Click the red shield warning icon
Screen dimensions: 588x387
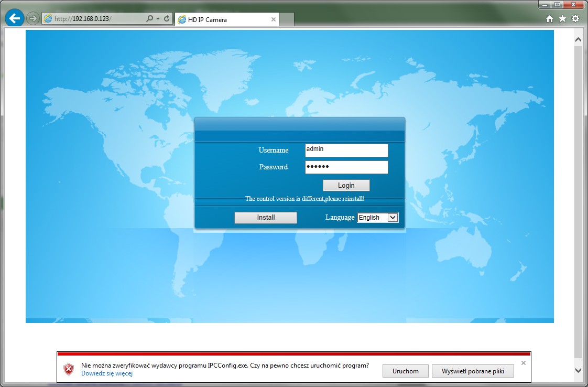tap(69, 369)
